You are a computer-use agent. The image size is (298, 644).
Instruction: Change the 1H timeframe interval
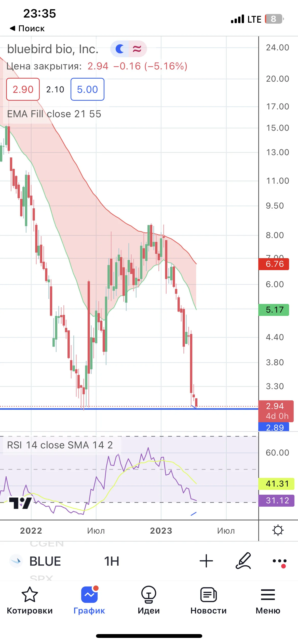tap(112, 561)
